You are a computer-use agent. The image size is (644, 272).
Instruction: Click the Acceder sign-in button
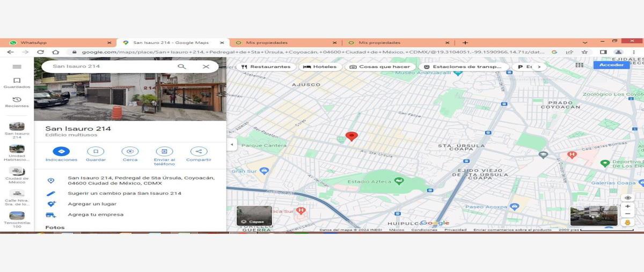click(x=611, y=65)
